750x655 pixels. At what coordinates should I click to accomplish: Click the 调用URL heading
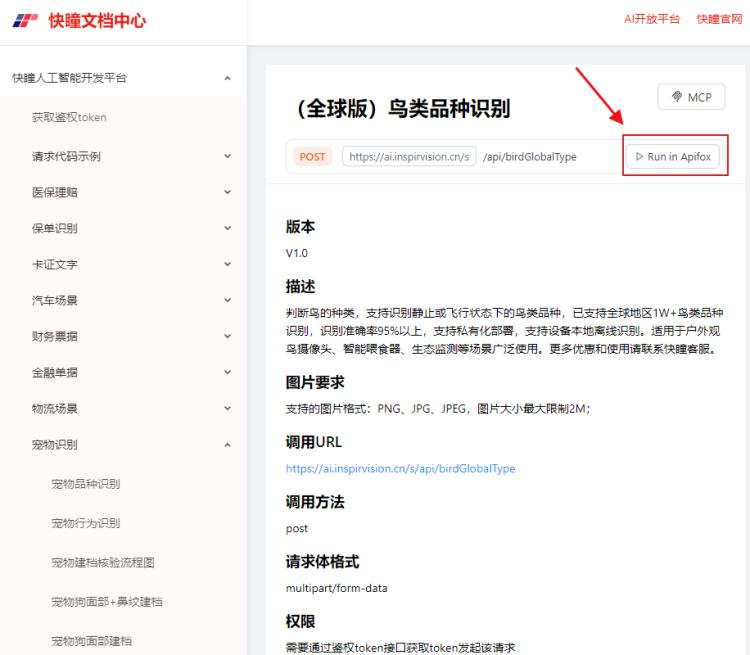click(314, 442)
